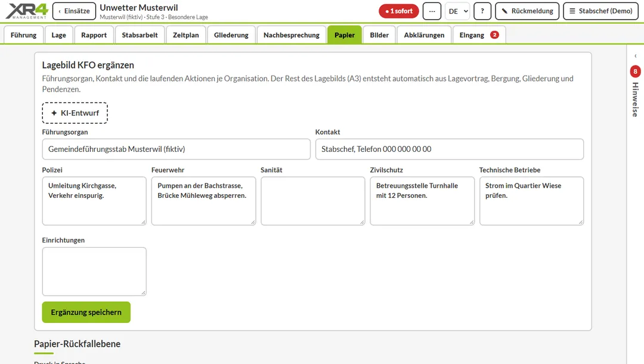Click the vertical Hinweise label
This screenshot has width=644, height=364.
pos(636,99)
